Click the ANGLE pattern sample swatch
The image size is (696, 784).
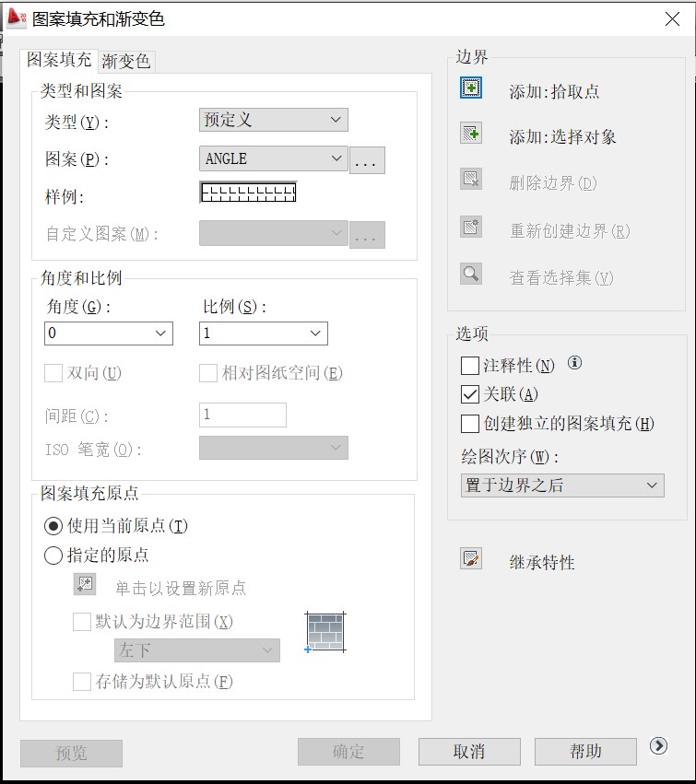247,193
